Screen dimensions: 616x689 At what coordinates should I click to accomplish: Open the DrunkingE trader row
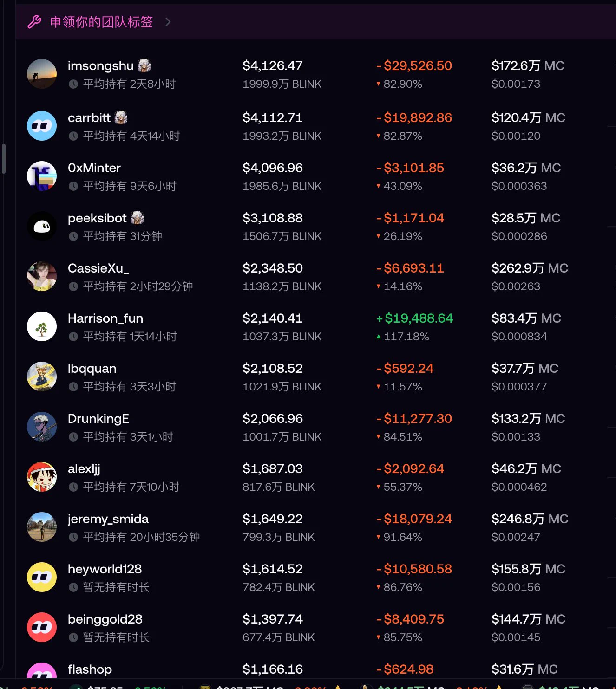316,427
